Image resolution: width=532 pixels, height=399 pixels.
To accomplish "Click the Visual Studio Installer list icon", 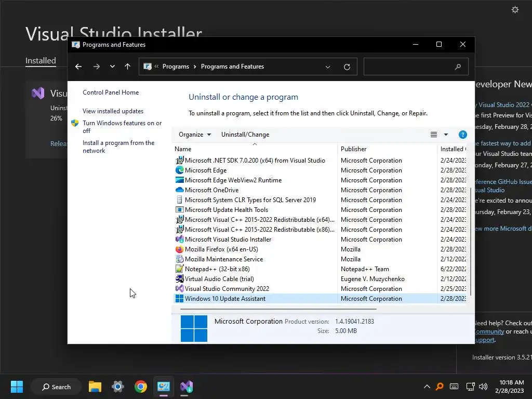I will pos(179,239).
